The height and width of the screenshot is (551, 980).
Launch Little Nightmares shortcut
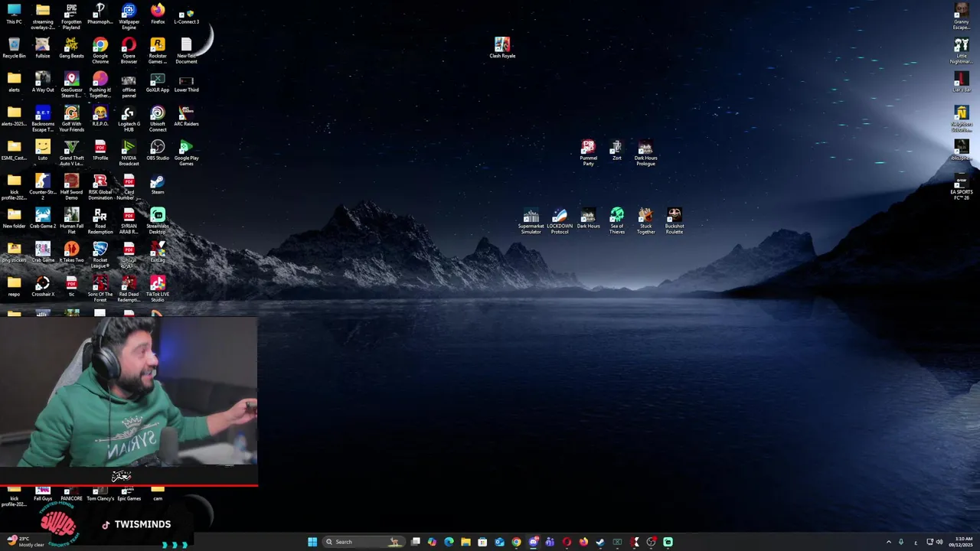point(962,51)
